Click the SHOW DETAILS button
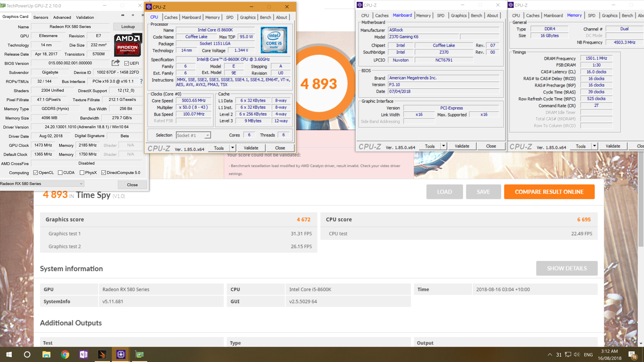 coord(567,268)
